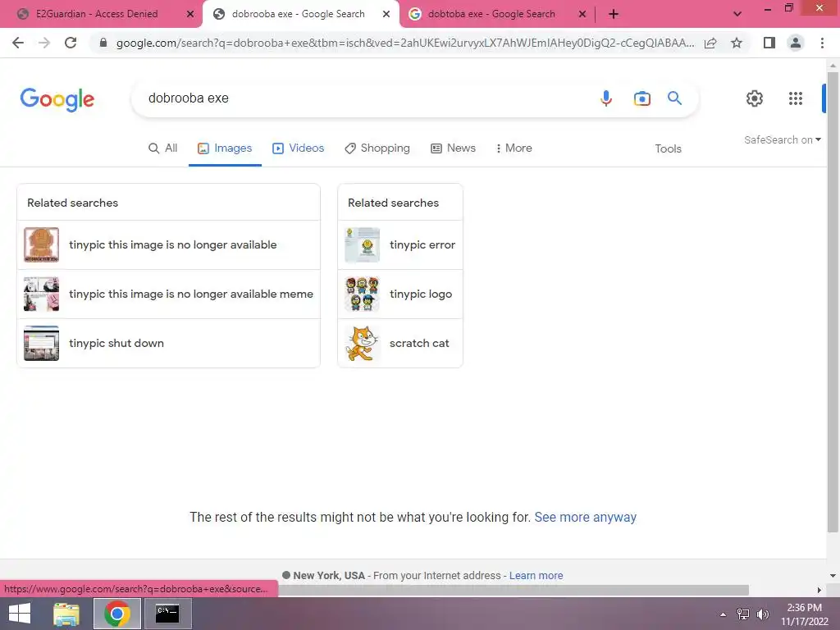Open the Chrome side panel icon
840x630 pixels.
769,43
